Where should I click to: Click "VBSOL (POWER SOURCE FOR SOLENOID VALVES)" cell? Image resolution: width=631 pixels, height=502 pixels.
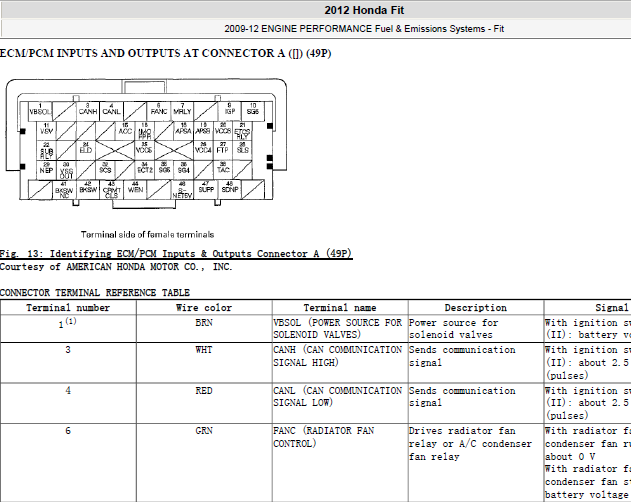coord(338,328)
